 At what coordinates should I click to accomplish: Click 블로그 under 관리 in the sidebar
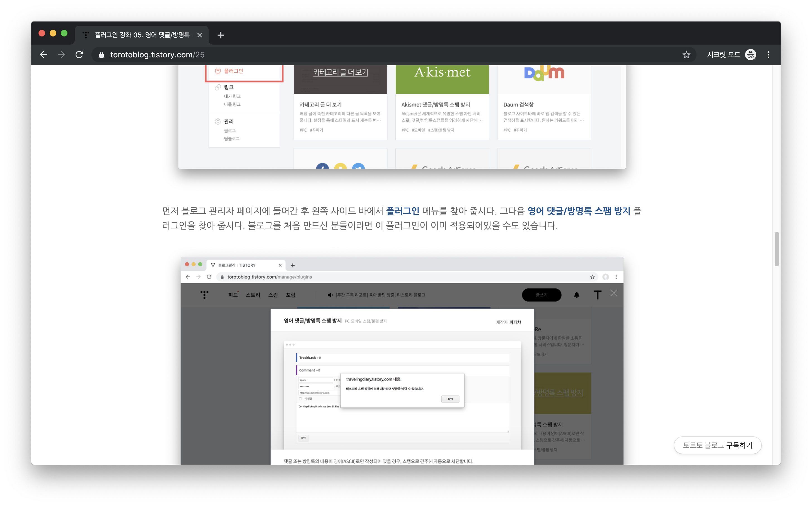[230, 130]
